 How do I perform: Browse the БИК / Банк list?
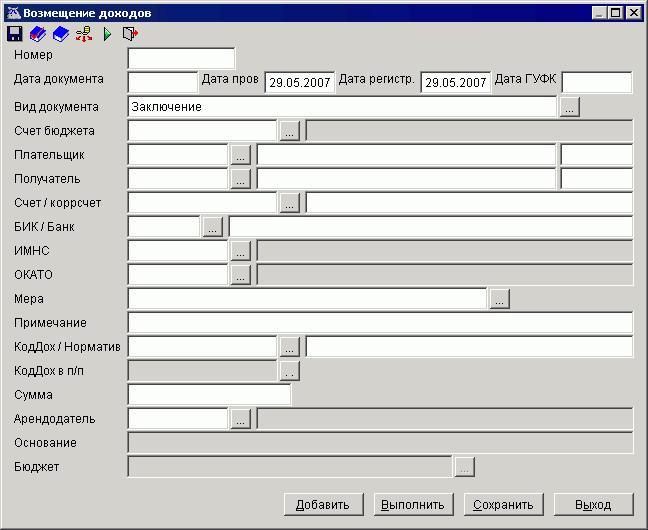(x=212, y=227)
